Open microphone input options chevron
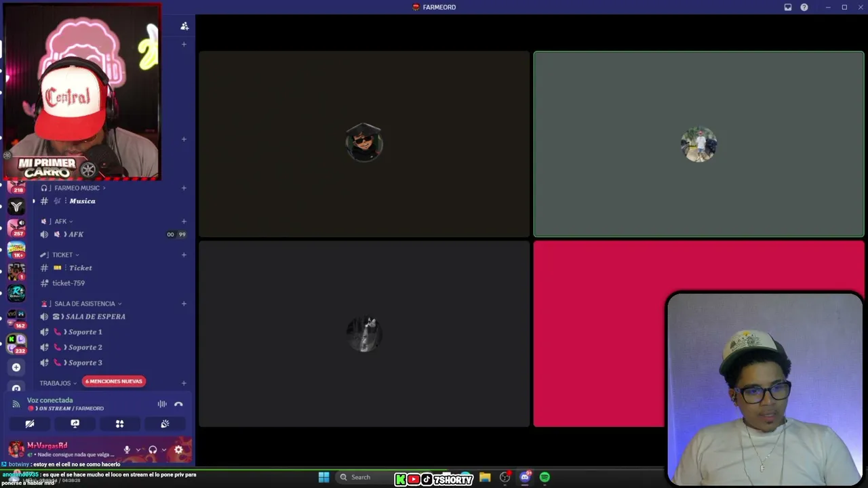The height and width of the screenshot is (488, 868). pos(138,449)
